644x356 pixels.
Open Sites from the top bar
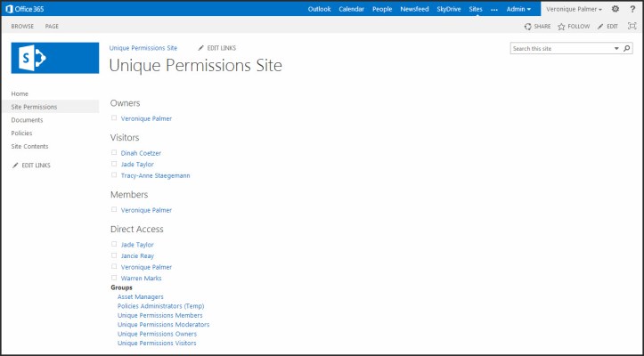476,9
